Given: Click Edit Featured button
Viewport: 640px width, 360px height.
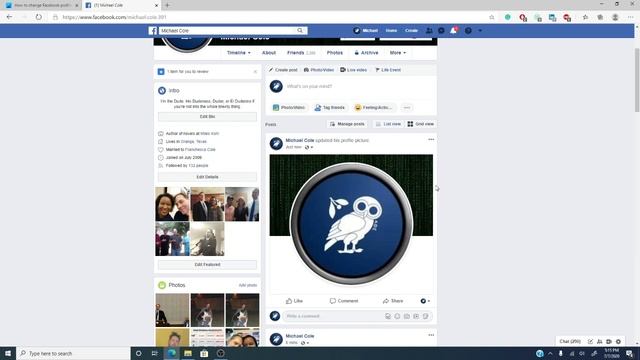Looking at the screenshot, I should point(207,264).
